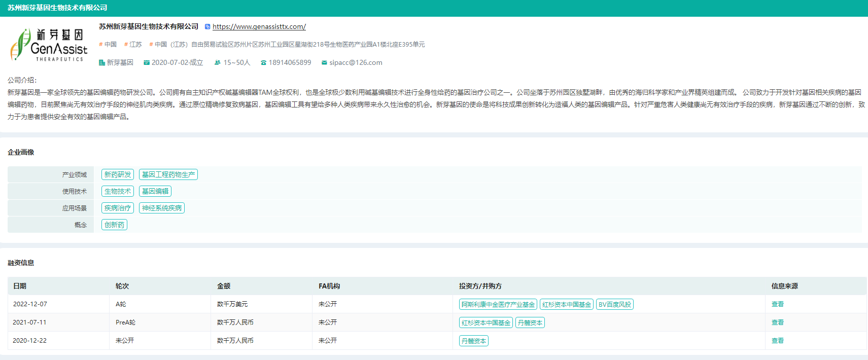The width and height of the screenshot is (868, 360).
Task: Click the 创新药 concept tag
Action: click(x=114, y=225)
